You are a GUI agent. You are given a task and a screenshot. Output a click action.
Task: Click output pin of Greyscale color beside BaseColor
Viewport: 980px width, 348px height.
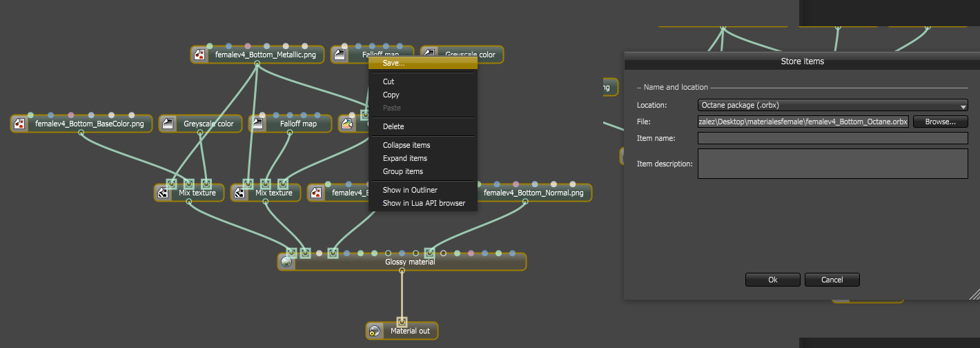point(200,133)
